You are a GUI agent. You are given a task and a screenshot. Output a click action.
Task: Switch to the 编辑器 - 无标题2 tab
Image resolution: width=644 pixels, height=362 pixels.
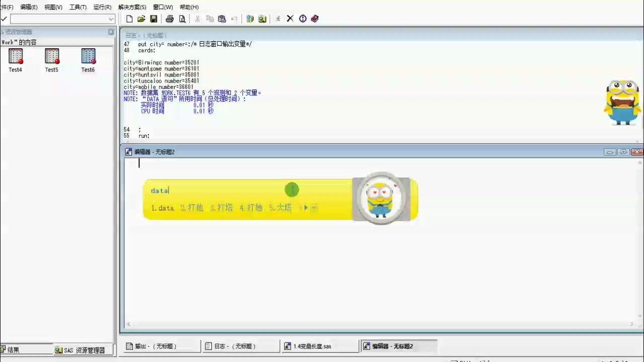(398, 346)
